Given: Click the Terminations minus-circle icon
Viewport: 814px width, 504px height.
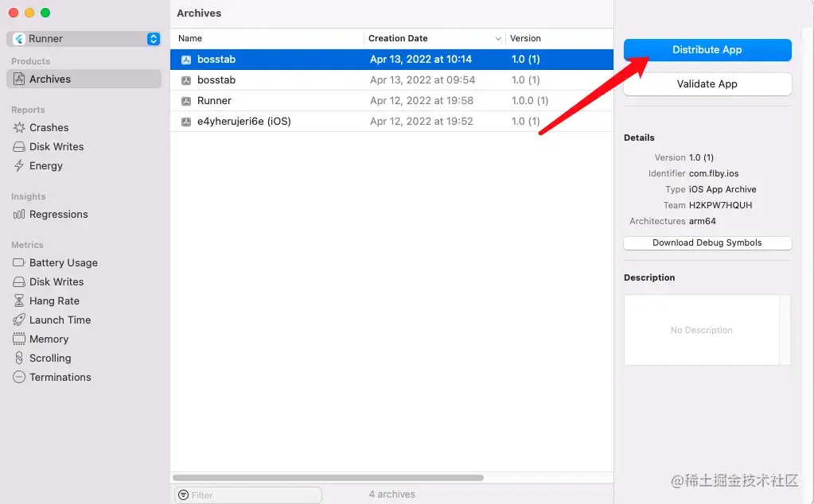Looking at the screenshot, I should [18, 377].
